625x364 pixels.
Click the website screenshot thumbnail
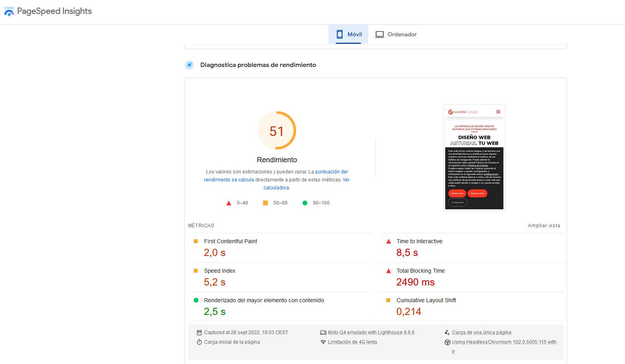(x=474, y=157)
